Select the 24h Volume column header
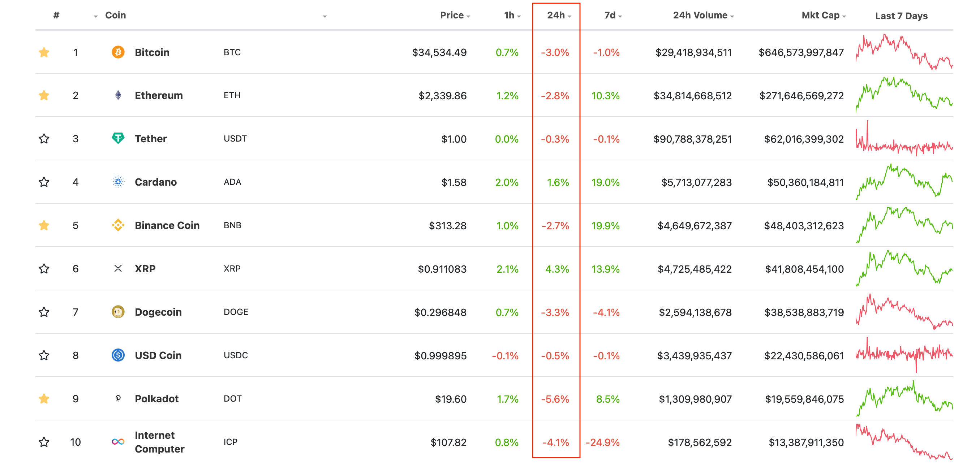 pyautogui.click(x=700, y=15)
